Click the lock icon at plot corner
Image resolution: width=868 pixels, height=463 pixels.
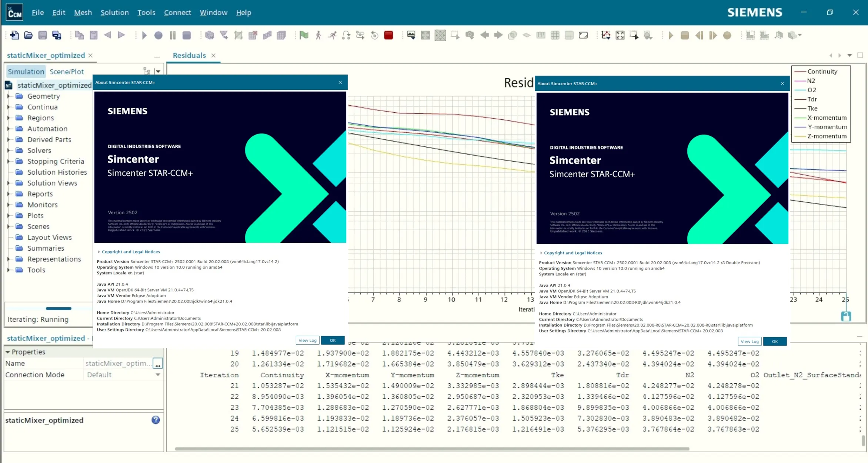(x=846, y=316)
